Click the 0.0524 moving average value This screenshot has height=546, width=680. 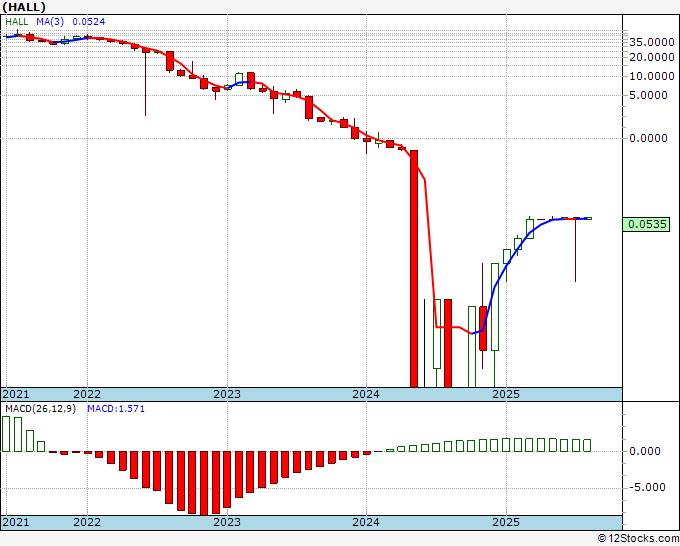pyautogui.click(x=88, y=22)
